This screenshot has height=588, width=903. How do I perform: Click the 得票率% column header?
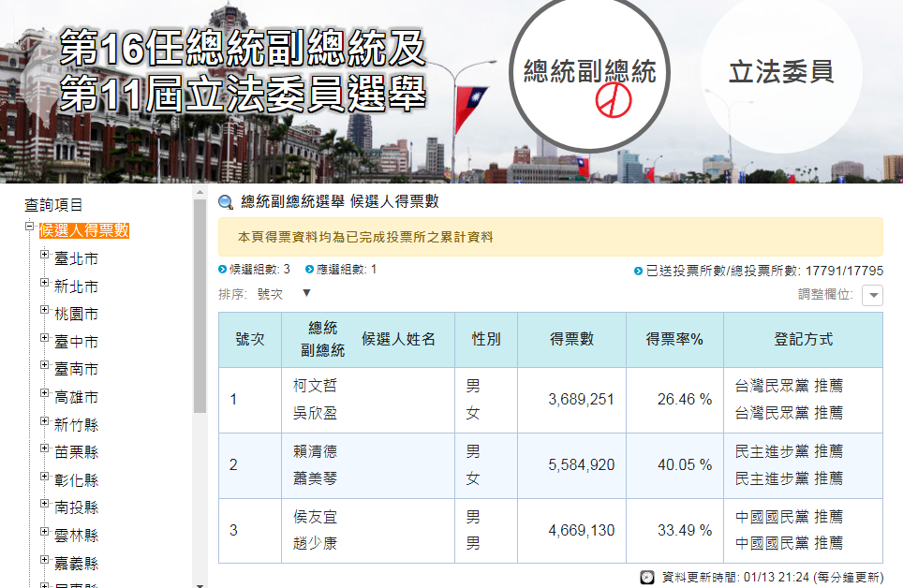click(x=674, y=339)
